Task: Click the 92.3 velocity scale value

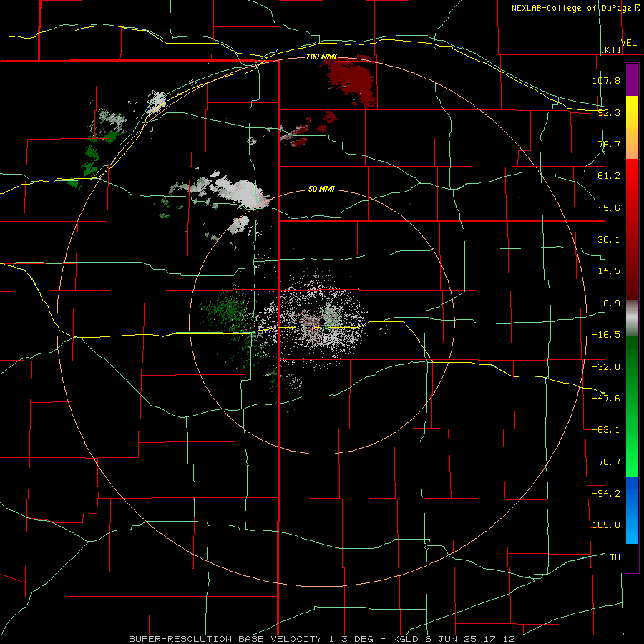Action: click(609, 112)
